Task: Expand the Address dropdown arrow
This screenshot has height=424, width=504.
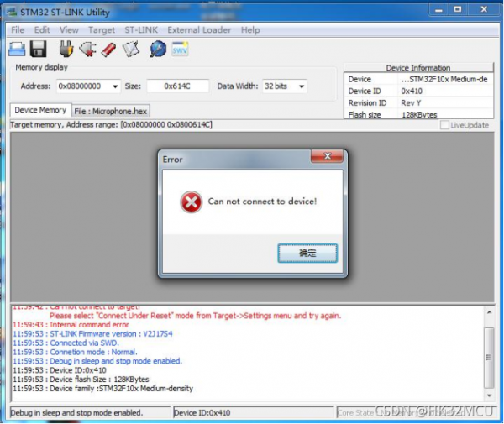Action: (115, 86)
